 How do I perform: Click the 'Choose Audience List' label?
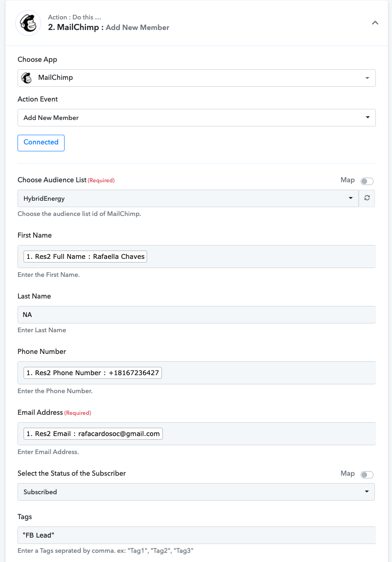pyautogui.click(x=52, y=180)
